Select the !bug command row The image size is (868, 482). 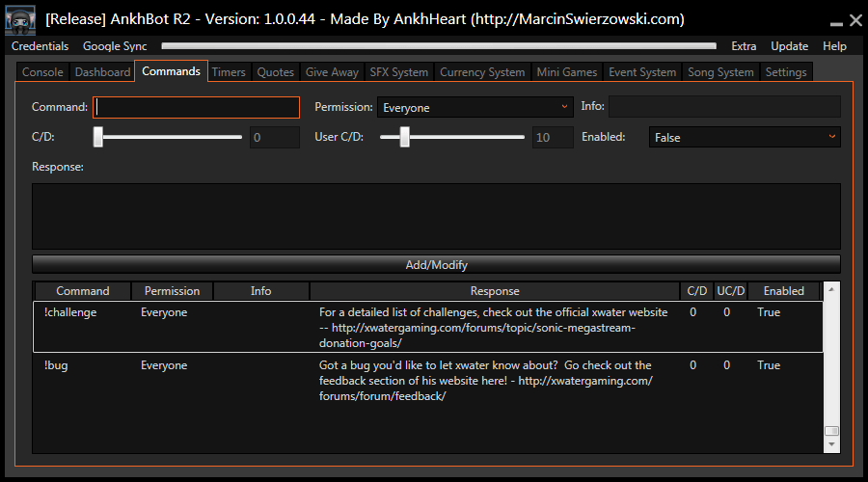coord(428,381)
